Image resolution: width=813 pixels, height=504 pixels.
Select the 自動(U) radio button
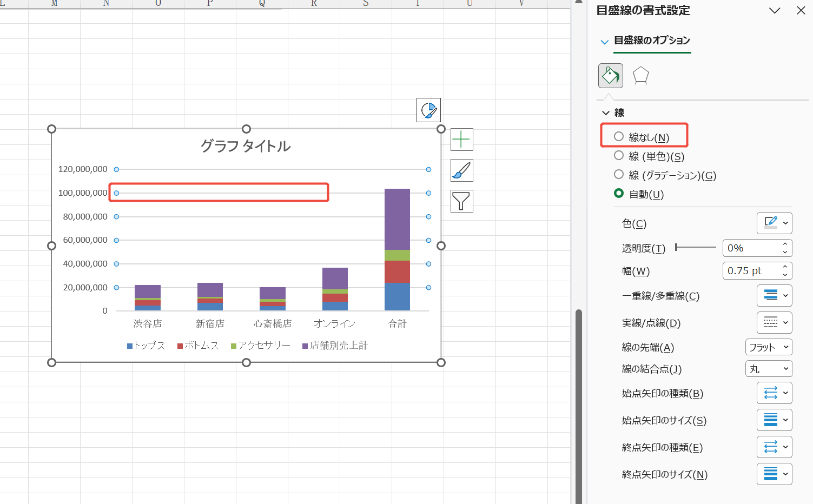pyautogui.click(x=619, y=193)
